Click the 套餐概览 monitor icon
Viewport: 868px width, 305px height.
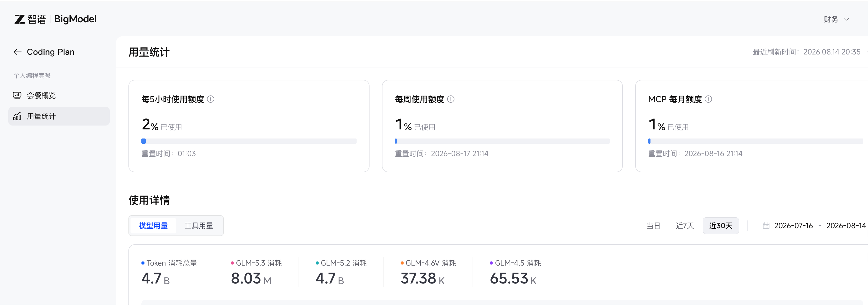click(x=17, y=96)
